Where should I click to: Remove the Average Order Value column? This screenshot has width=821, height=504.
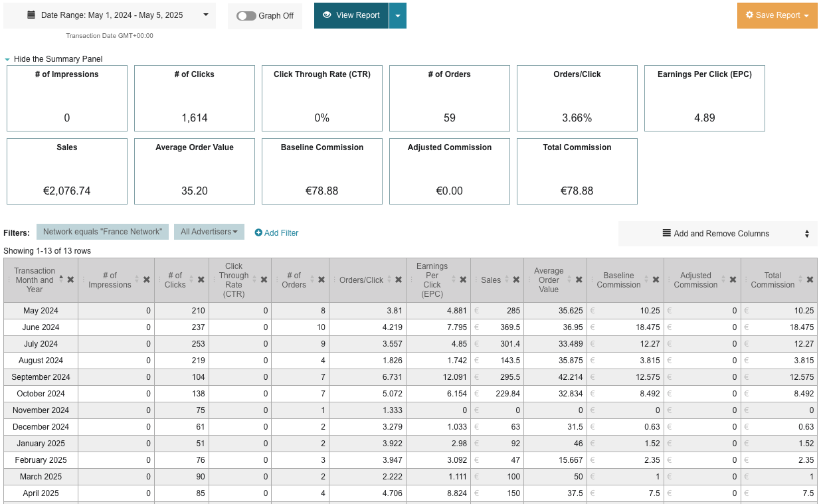pyautogui.click(x=579, y=280)
